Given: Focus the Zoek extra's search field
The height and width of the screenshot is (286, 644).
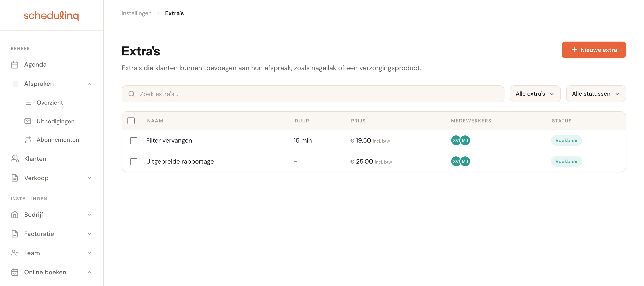Looking at the screenshot, I should pos(313,94).
